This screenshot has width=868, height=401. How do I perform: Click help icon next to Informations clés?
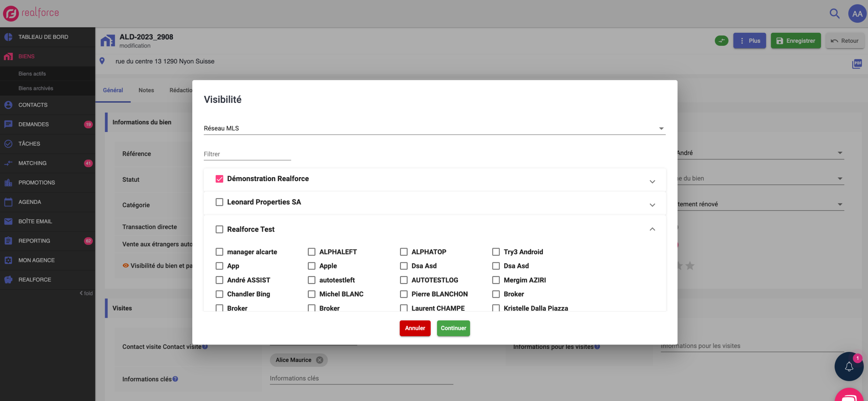pyautogui.click(x=175, y=379)
